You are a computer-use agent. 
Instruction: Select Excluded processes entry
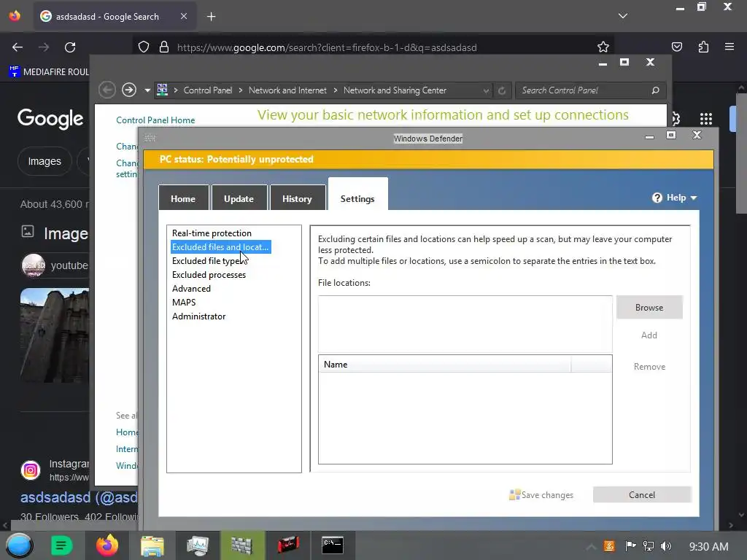[x=209, y=275]
